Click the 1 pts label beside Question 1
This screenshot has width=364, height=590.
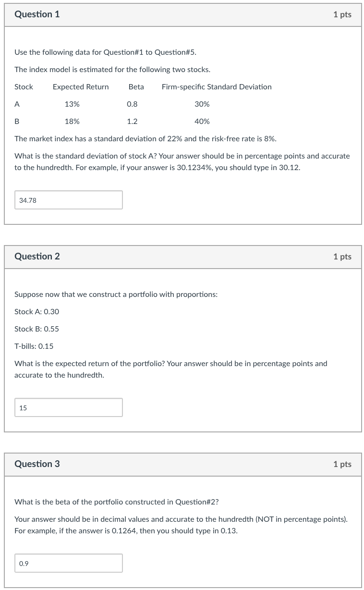tap(342, 14)
